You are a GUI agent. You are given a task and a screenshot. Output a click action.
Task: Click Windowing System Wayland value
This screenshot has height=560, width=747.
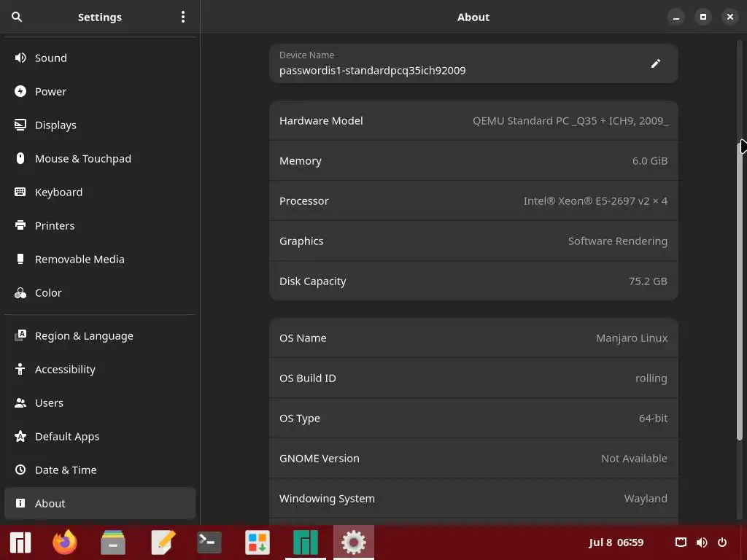tap(646, 499)
